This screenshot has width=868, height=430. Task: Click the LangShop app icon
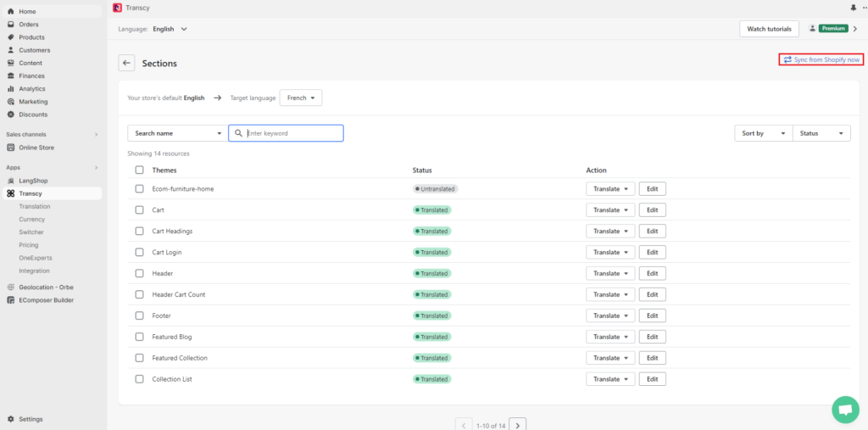pyautogui.click(x=10, y=181)
